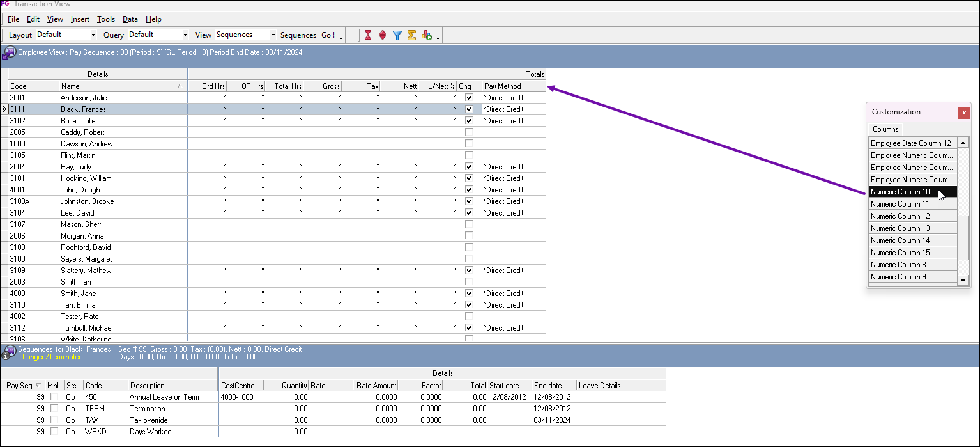Screen dimensions: 980x447
Task: Click the Pay Seq column header
Action: coord(23,386)
